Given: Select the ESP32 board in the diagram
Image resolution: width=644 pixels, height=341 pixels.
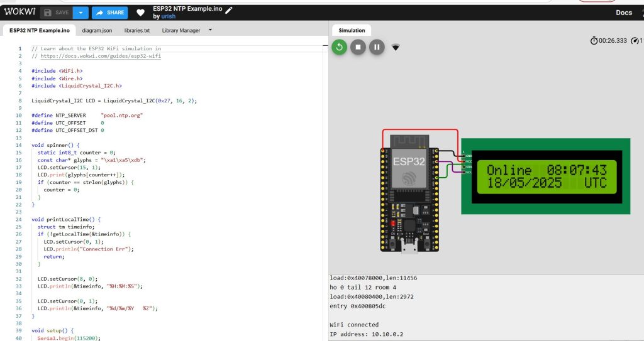Looking at the screenshot, I should pos(409,193).
